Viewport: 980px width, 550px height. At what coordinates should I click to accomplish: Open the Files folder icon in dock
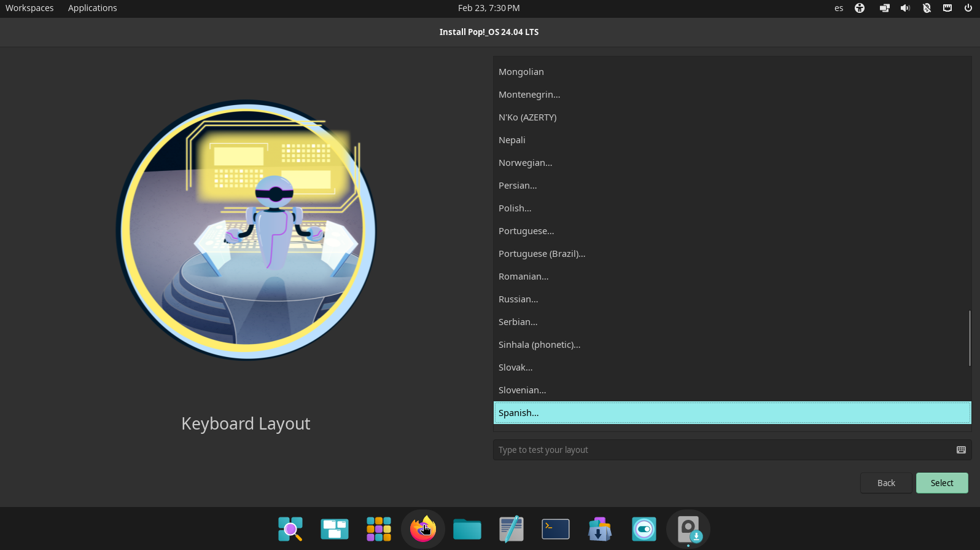point(467,528)
